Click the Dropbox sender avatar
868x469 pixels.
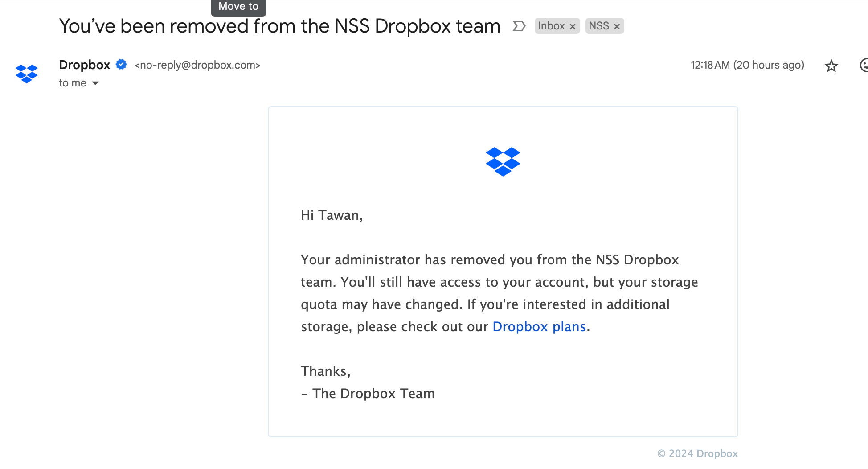pos(27,74)
